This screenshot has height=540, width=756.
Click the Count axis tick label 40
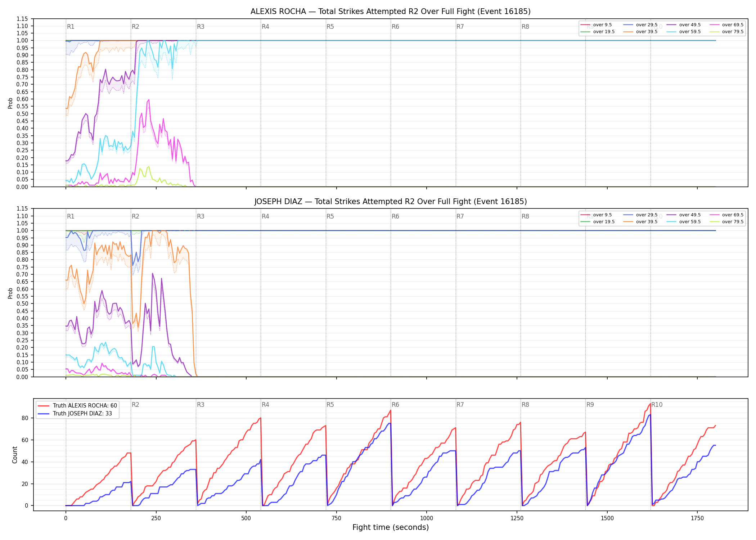pyautogui.click(x=25, y=462)
